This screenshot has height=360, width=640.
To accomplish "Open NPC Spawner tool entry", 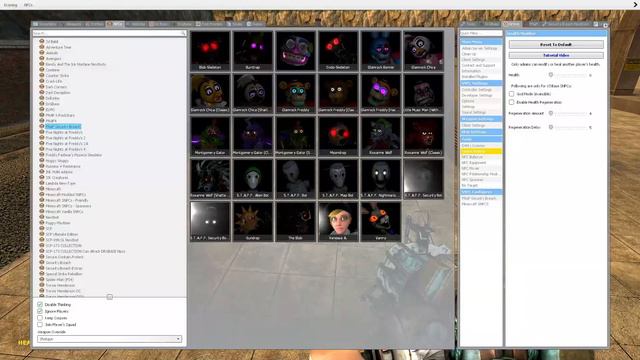I will click(x=473, y=180).
